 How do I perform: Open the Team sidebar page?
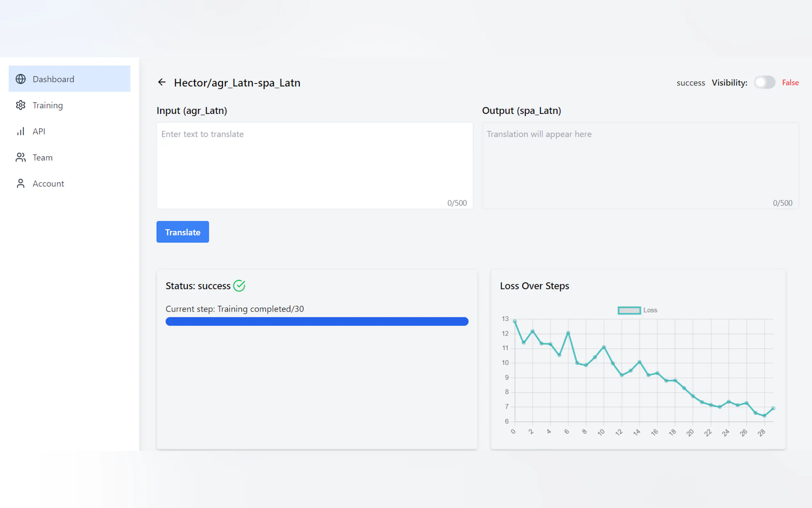(x=43, y=157)
